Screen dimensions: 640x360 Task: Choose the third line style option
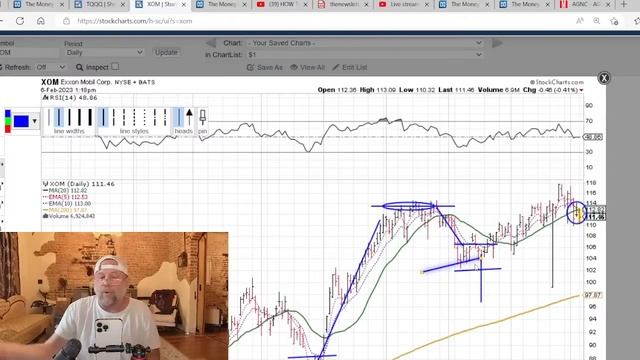click(124, 117)
